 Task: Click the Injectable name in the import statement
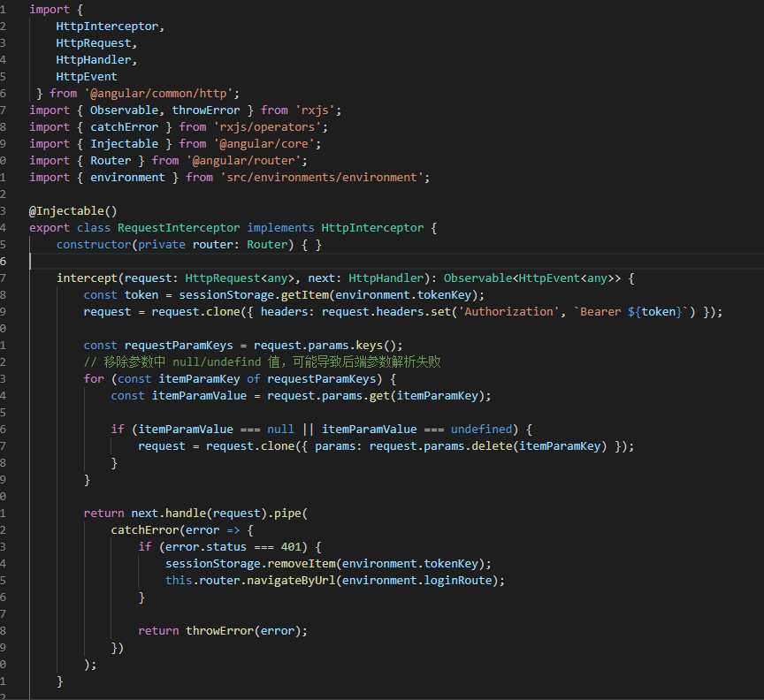(125, 144)
